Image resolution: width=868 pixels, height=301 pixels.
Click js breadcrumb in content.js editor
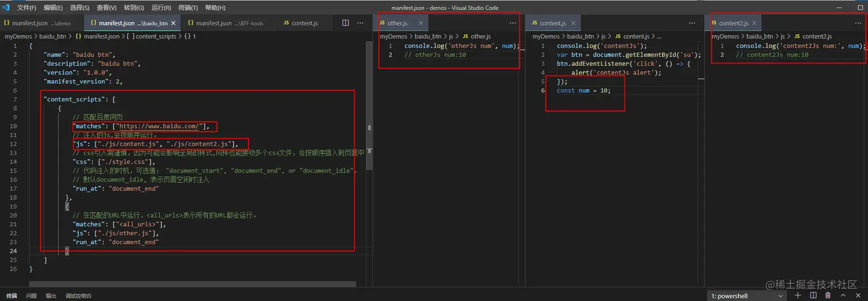click(604, 36)
